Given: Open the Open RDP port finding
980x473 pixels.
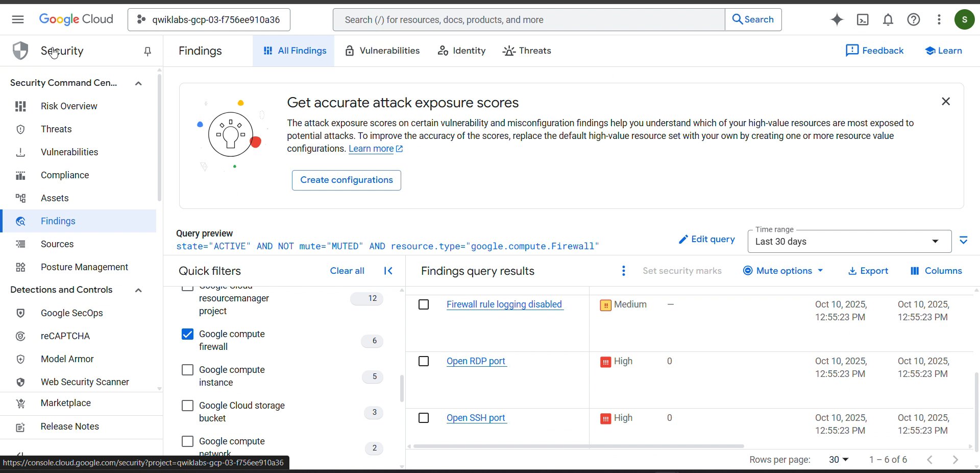Looking at the screenshot, I should tap(476, 361).
